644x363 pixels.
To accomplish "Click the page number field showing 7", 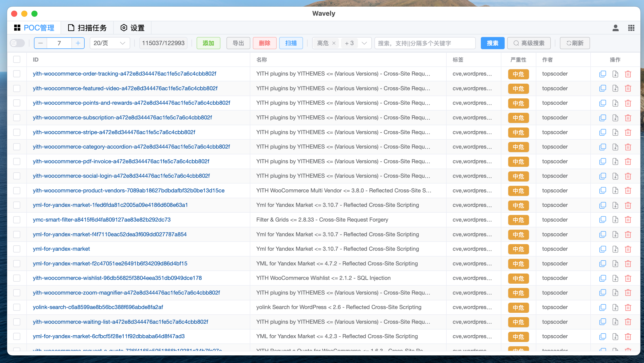I will click(x=59, y=43).
